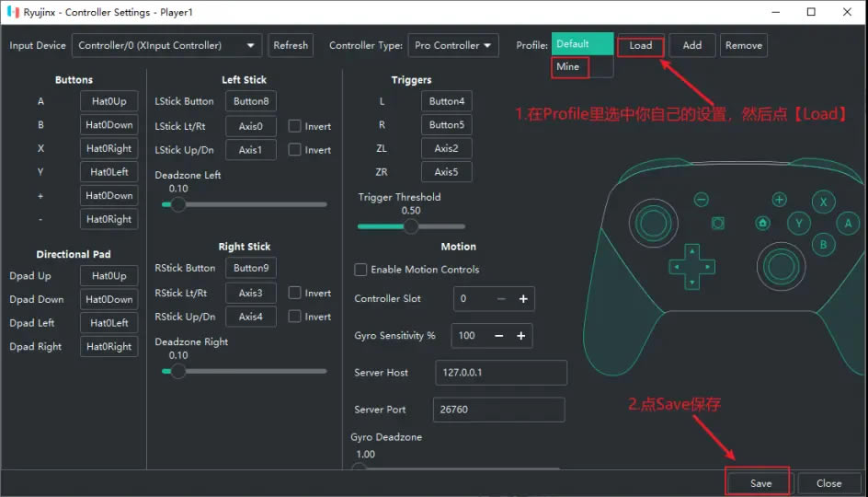The height and width of the screenshot is (497, 868).
Task: Rebind the A button mapping HatOUp
Action: pyautogui.click(x=109, y=101)
